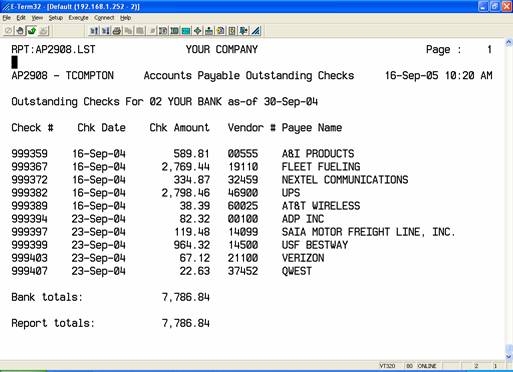Click the payee SAIA MOTOR FREIGHT LINE, INC.

(x=368, y=232)
